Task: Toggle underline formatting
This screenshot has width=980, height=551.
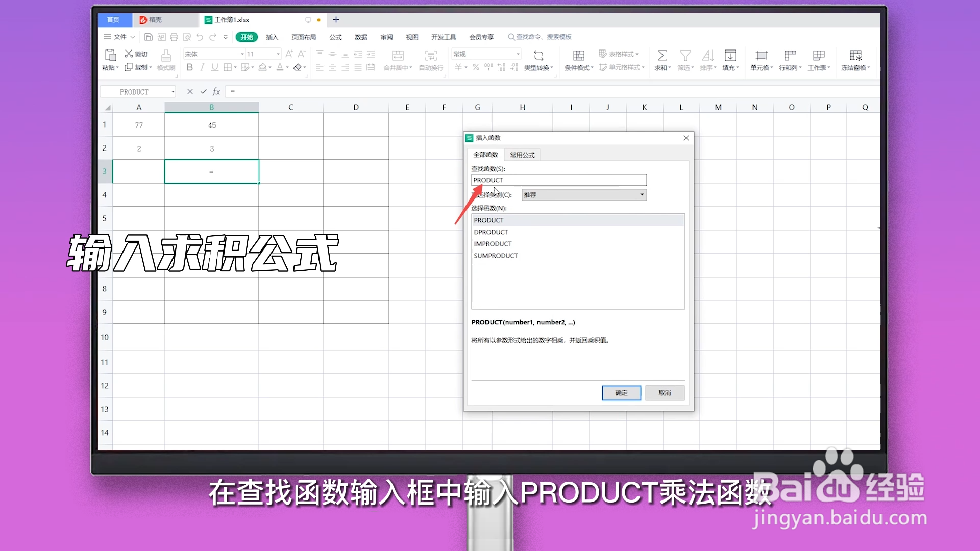Action: [214, 67]
